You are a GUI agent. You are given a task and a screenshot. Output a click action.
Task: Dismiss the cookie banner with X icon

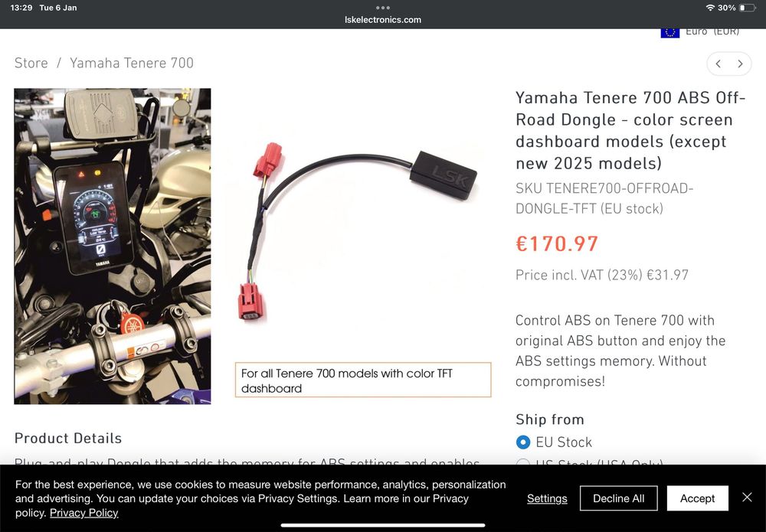coord(747,497)
